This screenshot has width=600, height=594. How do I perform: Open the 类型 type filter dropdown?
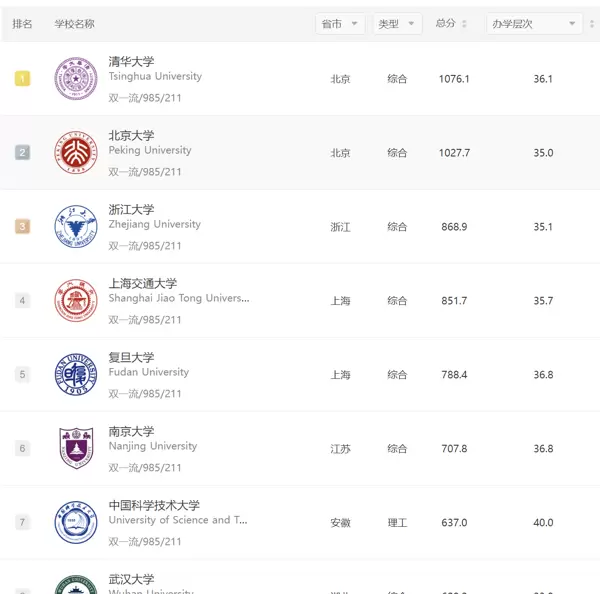pyautogui.click(x=397, y=24)
